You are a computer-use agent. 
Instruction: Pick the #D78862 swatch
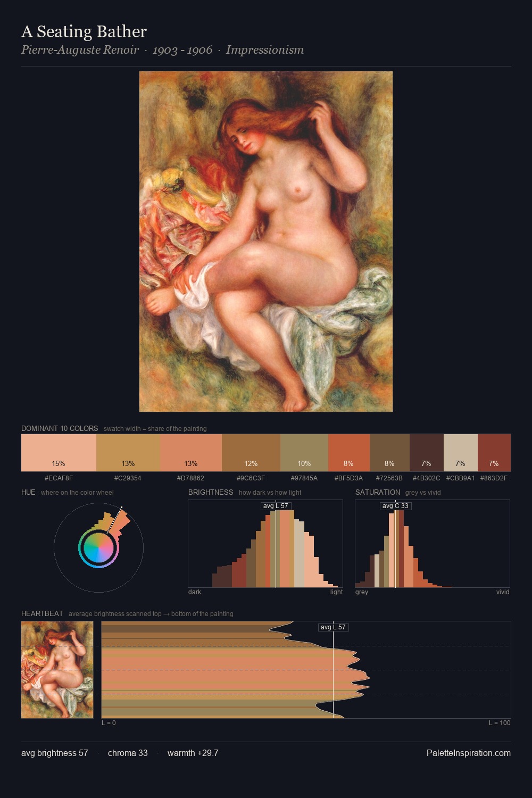pyautogui.click(x=190, y=453)
